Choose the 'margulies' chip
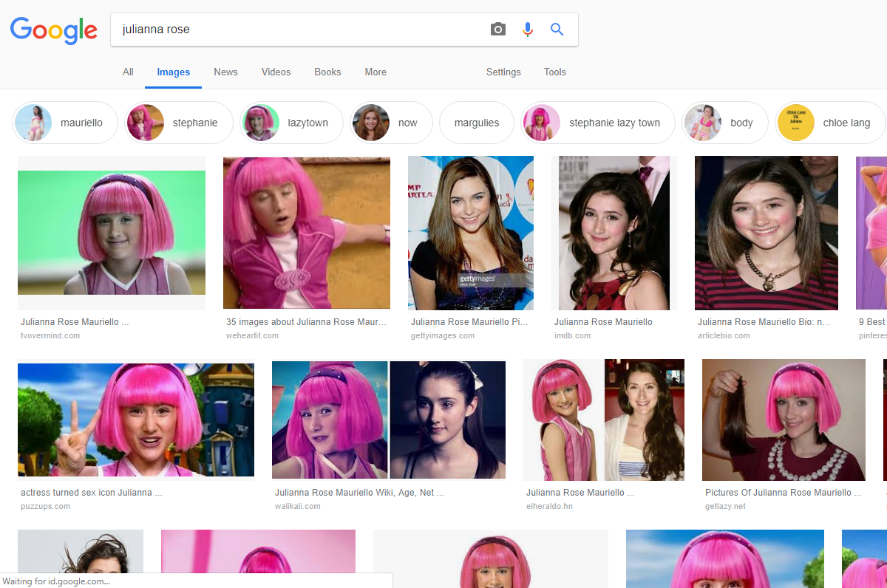Image resolution: width=887 pixels, height=588 pixels. [476, 123]
